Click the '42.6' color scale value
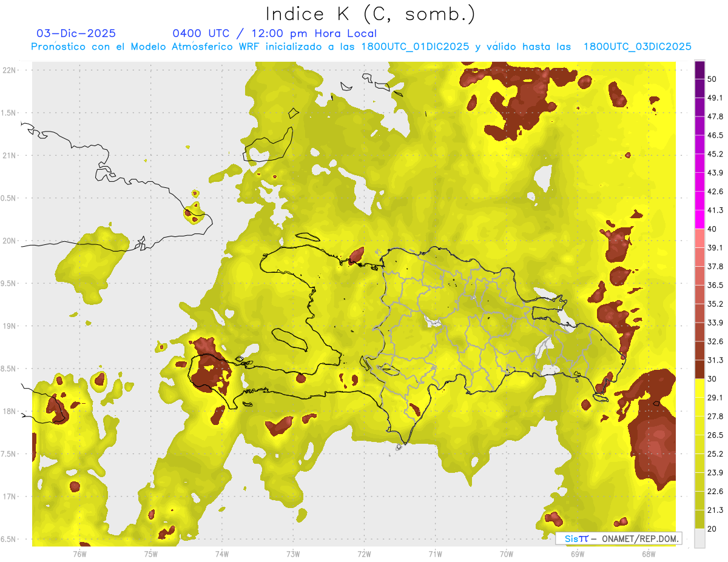 click(x=715, y=192)
